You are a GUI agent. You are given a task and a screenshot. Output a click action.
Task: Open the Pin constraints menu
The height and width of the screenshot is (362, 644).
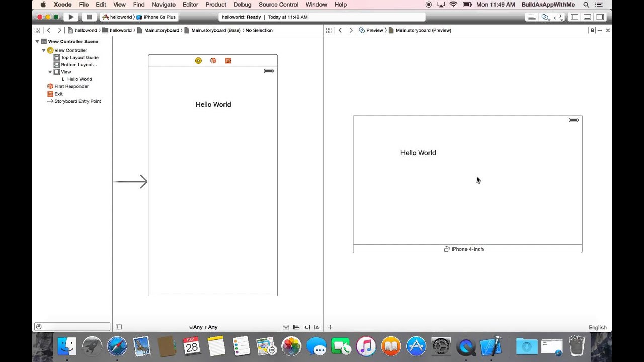click(307, 327)
